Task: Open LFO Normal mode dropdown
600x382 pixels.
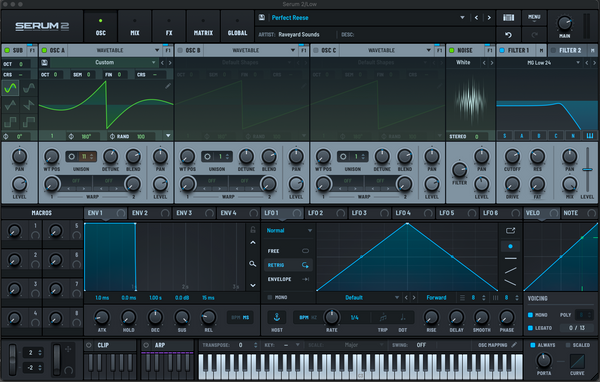Action: tap(310, 230)
